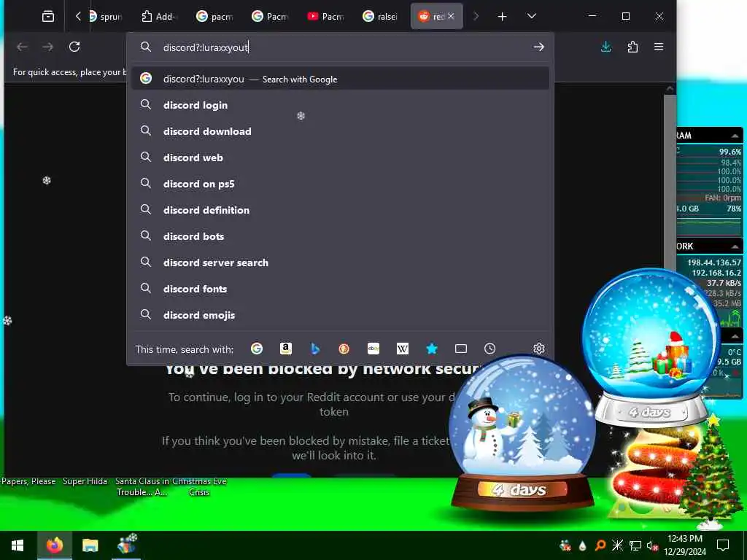The image size is (747, 560).
Task: Choose the 'discord login' suggestion
Action: (x=340, y=105)
